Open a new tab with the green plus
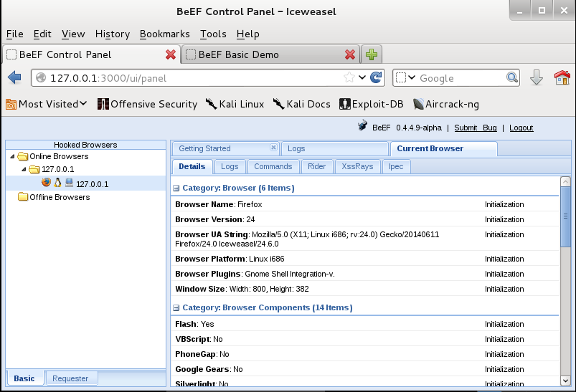Viewport: 576px width, 392px height. (372, 54)
